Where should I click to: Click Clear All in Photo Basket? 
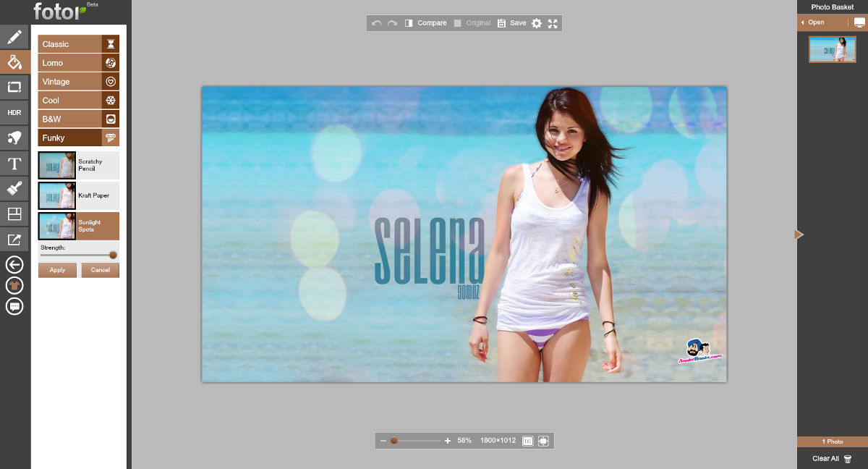click(826, 459)
